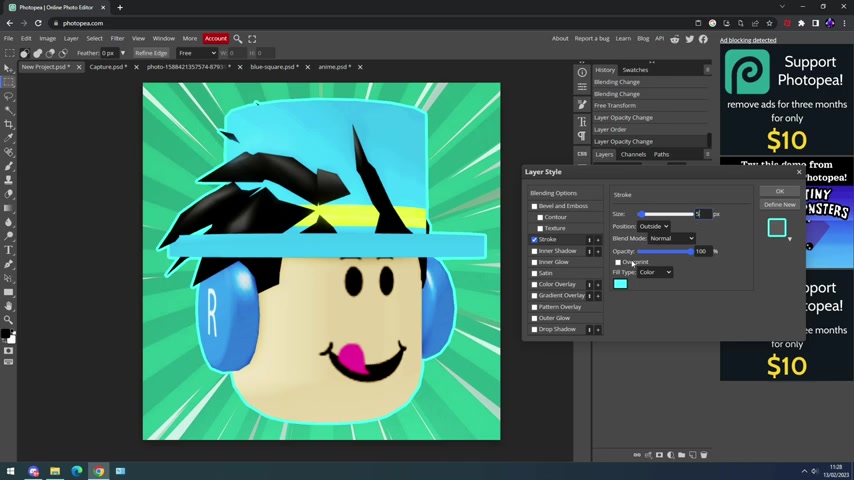The image size is (854, 480).
Task: Click the Refine Edge button
Action: coord(151,53)
